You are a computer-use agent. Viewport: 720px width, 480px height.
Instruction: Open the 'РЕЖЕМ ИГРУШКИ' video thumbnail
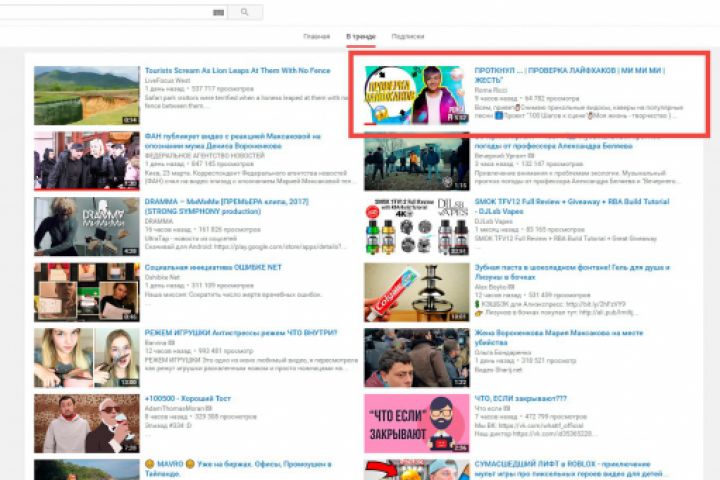(x=87, y=358)
